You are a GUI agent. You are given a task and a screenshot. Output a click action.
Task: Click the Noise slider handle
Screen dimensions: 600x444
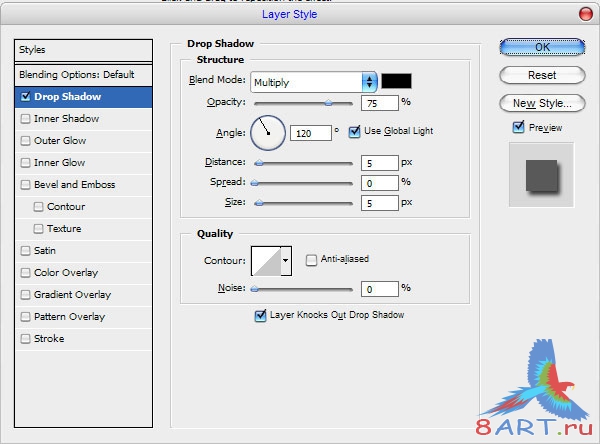coord(254,289)
